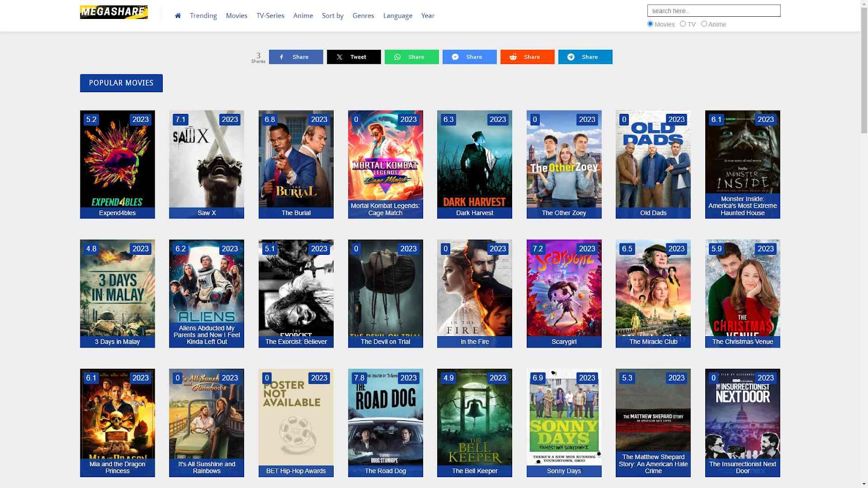Open the TV-Series section
868x488 pixels.
click(270, 16)
